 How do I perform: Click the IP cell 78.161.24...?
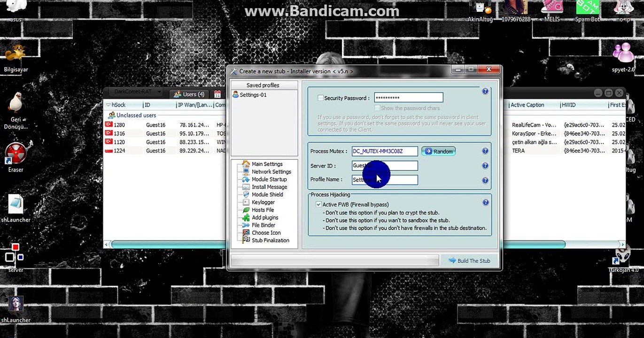point(194,125)
